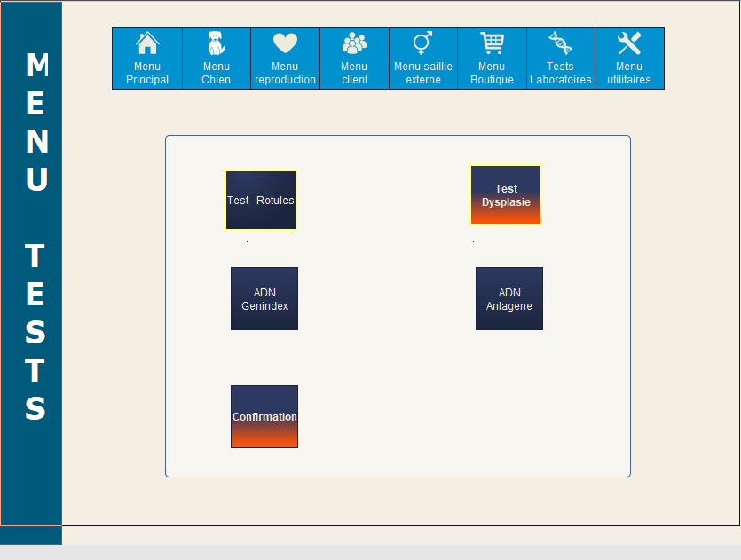Click the ADN Genindex button

264,299
